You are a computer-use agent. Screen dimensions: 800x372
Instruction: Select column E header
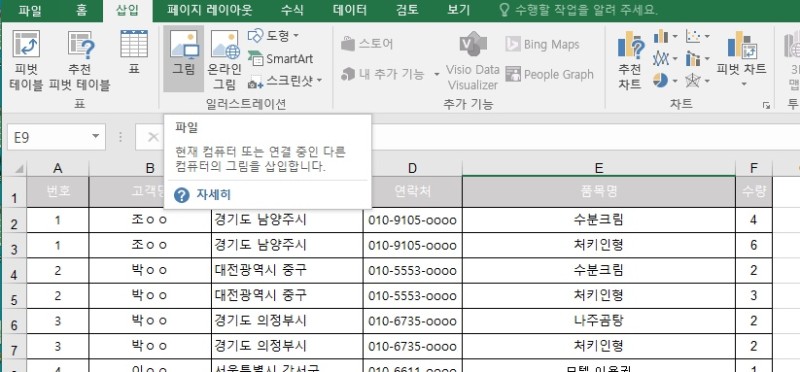[598, 168]
